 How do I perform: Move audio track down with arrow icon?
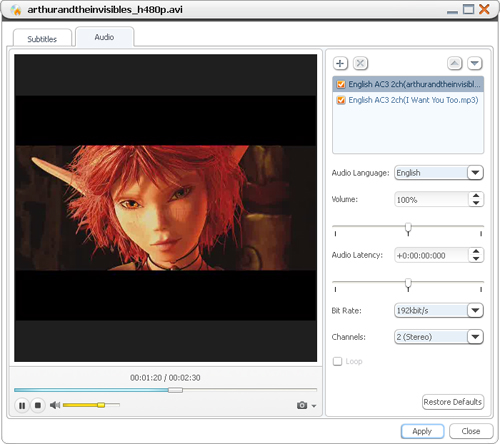pos(475,63)
